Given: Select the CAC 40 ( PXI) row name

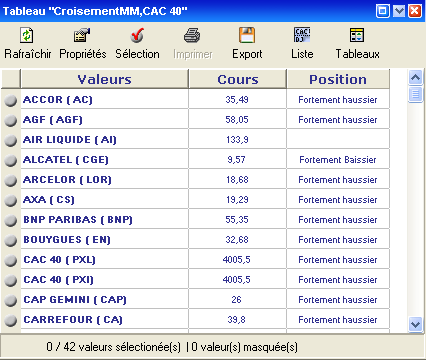Looking at the screenshot, I should [x=58, y=280].
